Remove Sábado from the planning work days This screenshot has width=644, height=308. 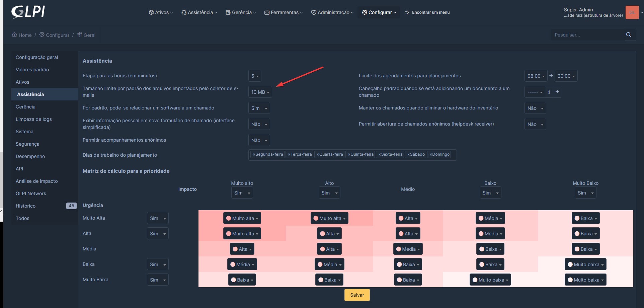click(x=409, y=154)
